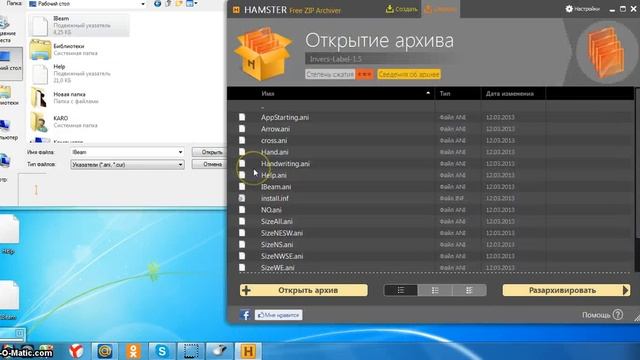This screenshot has height=360, width=640.
Task: Switch to the Открыть tab in Hamster
Action: 440,9
